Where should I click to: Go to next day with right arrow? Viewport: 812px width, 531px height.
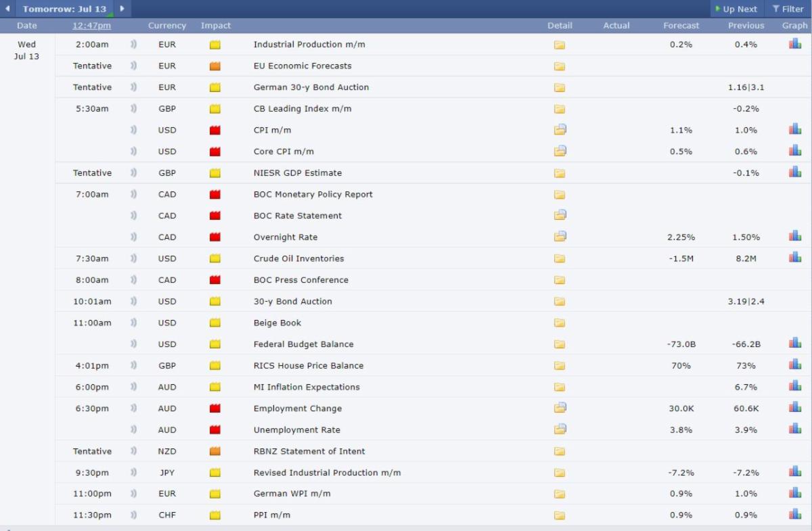click(122, 9)
